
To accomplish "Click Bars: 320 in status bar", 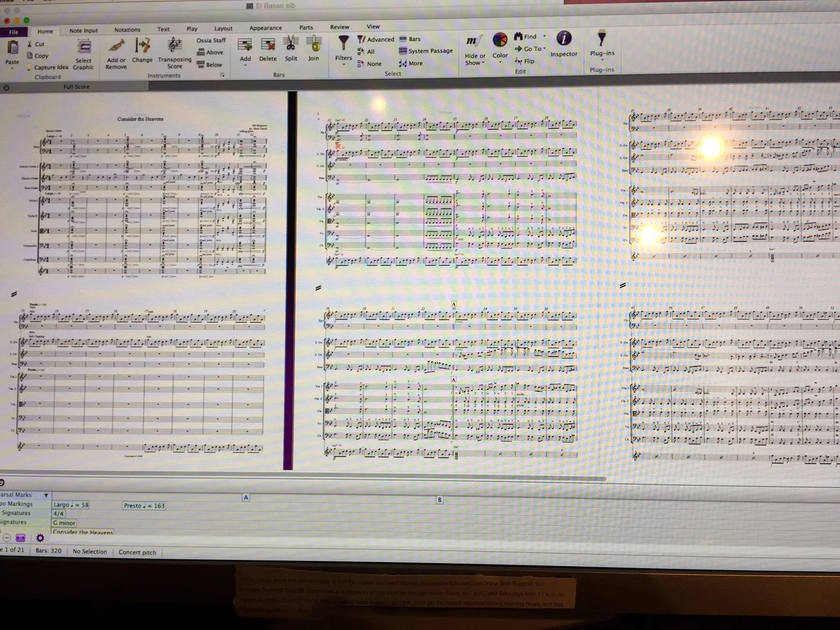I will pyautogui.click(x=48, y=551).
